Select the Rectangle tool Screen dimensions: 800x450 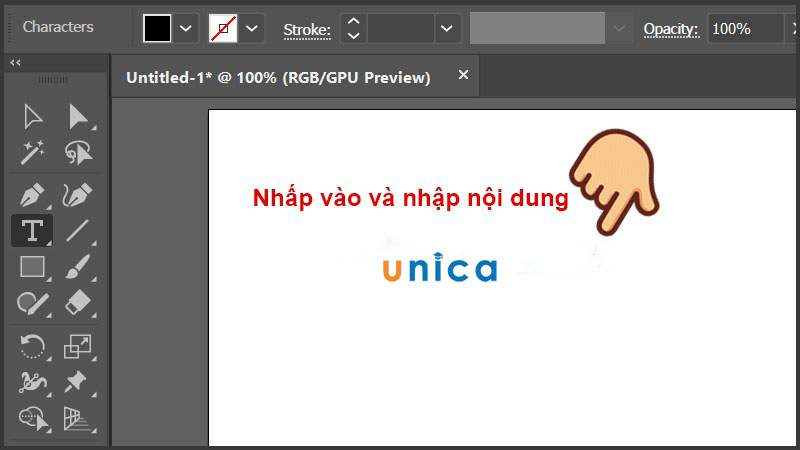32,267
